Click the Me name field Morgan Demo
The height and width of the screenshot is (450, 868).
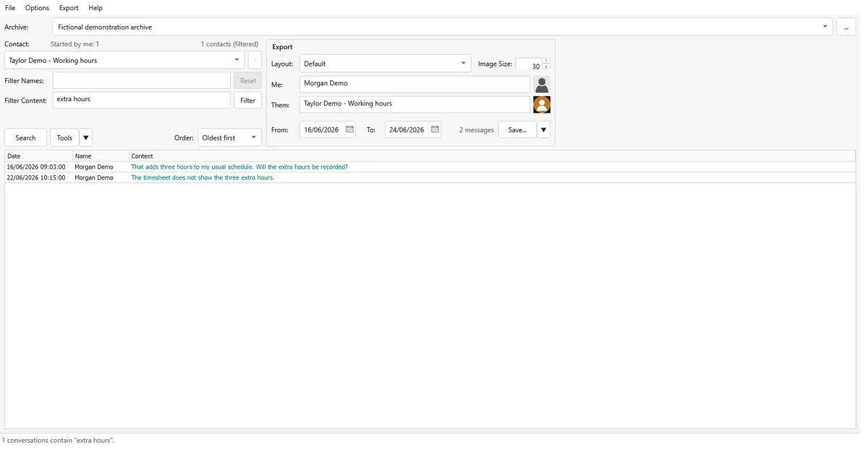coord(414,84)
